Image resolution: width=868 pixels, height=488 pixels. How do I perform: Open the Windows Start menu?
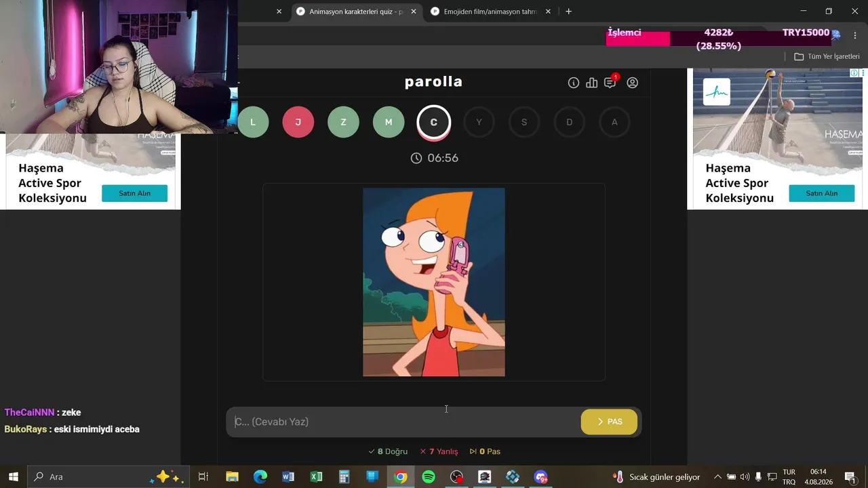[13, 476]
